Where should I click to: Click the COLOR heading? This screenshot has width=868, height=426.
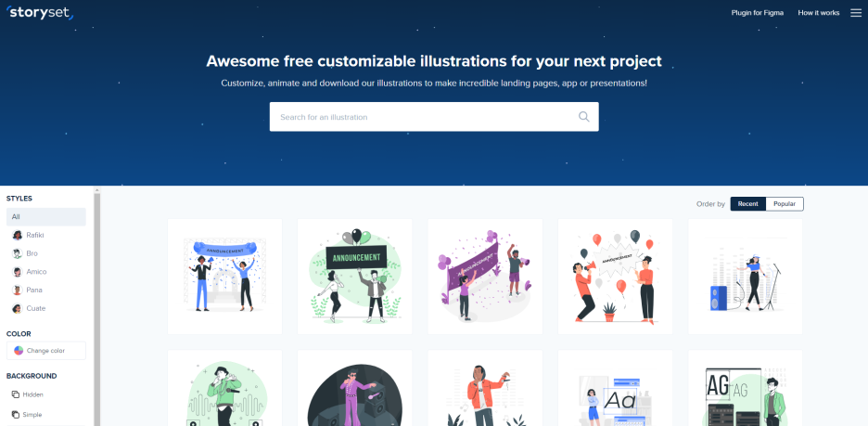(19, 334)
